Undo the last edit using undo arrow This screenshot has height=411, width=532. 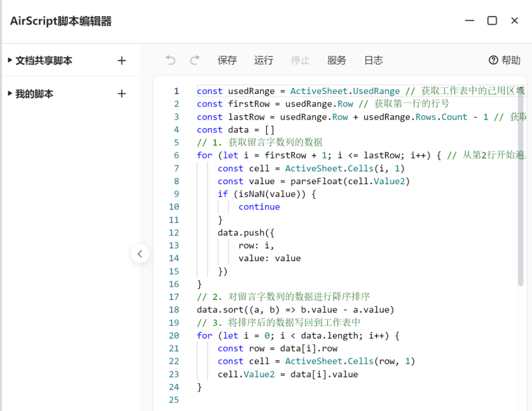[x=170, y=61]
